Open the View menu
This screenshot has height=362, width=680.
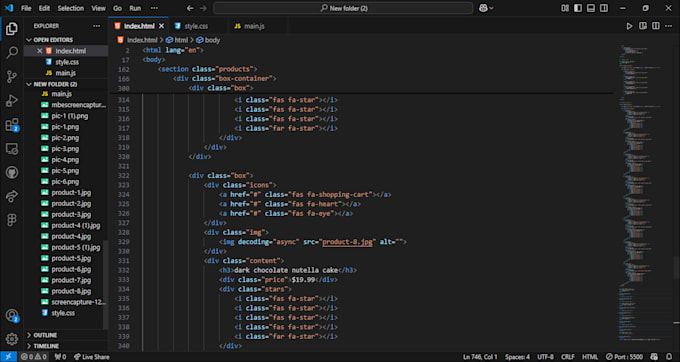click(98, 8)
